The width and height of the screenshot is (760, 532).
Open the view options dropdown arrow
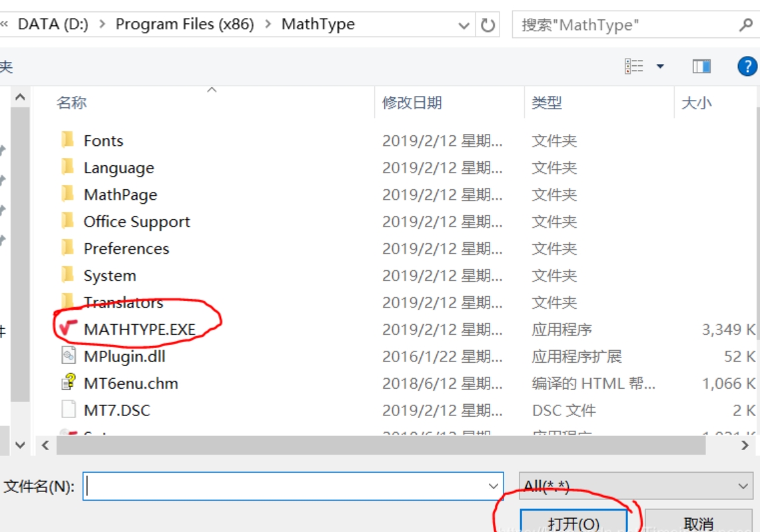coord(660,66)
